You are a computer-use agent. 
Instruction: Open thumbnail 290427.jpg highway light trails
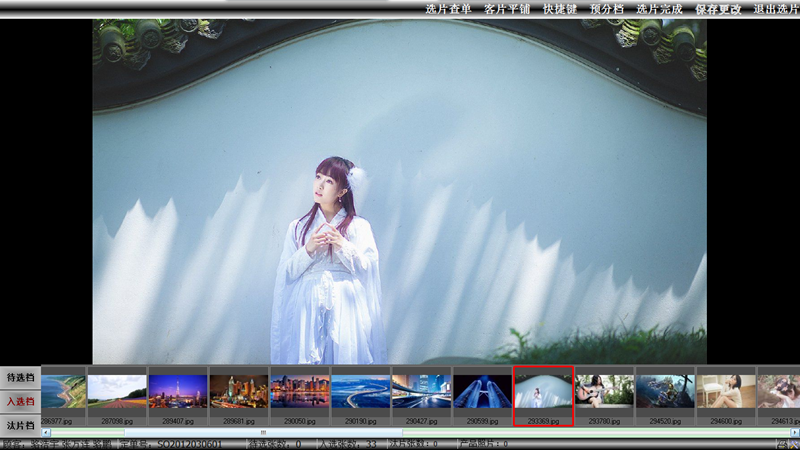pyautogui.click(x=421, y=391)
